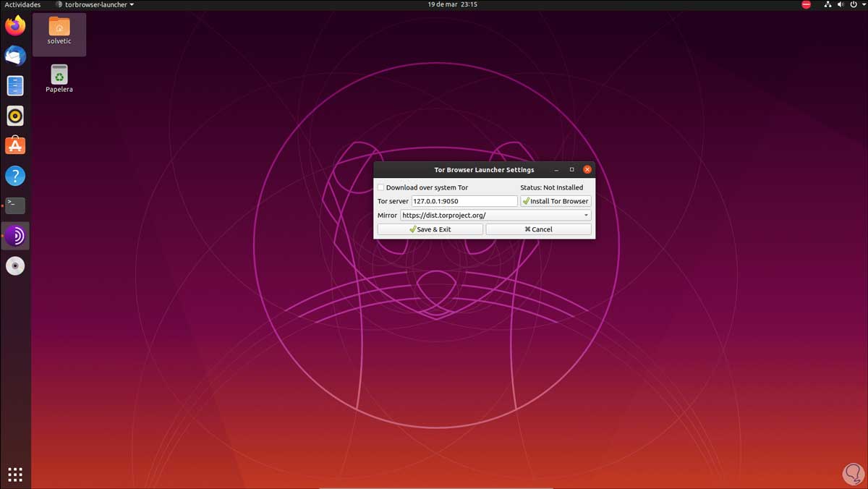Click the Tor server label
868x489 pixels.
[393, 201]
